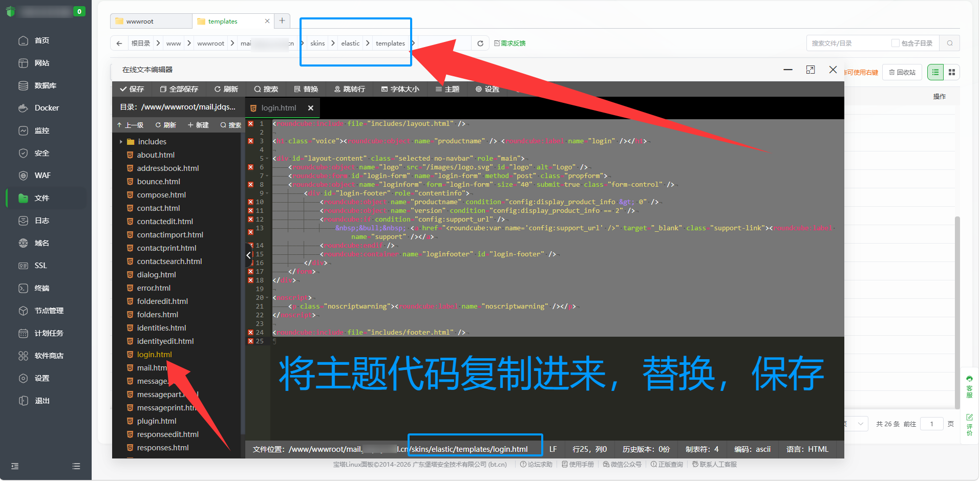
Task: Open the WAF page from the sidebar
Action: (42, 176)
